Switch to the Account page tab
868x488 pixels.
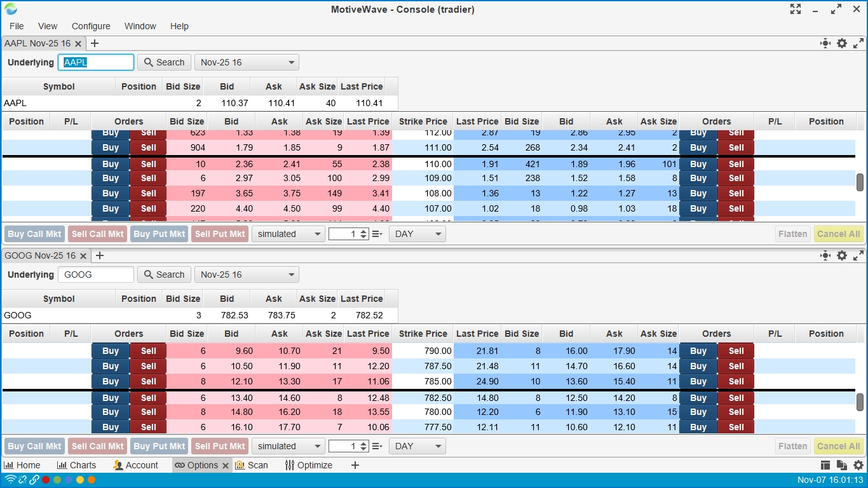click(135, 465)
